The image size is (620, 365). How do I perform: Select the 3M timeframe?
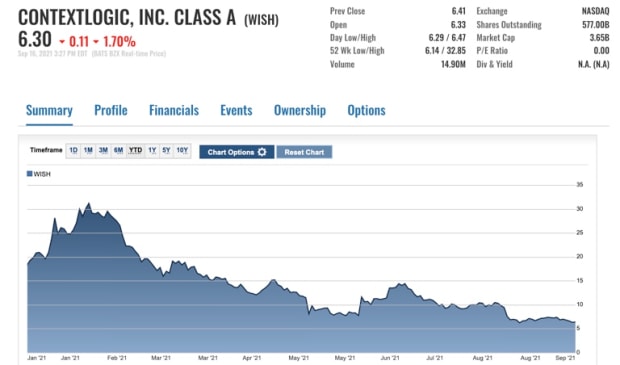pos(103,150)
